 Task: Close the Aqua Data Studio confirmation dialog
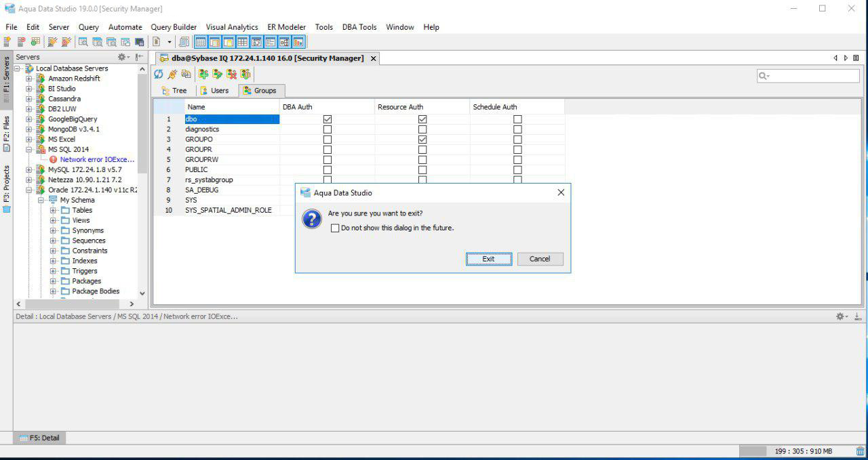[x=561, y=192]
